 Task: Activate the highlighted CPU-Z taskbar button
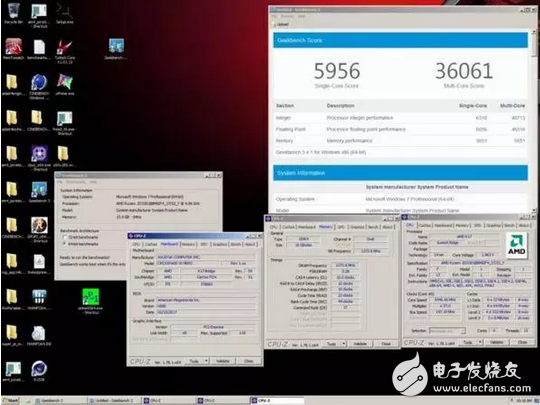(278, 401)
